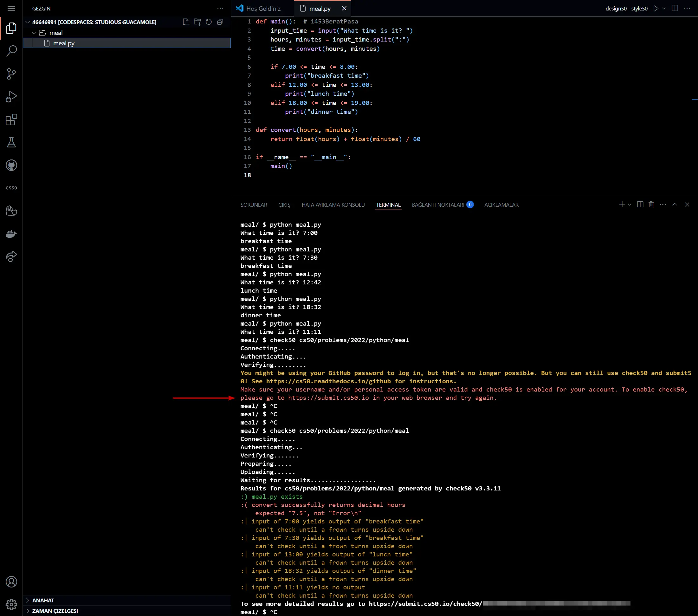Open the hamburger application menu
Image resolution: width=698 pixels, height=616 pixels.
tap(11, 9)
